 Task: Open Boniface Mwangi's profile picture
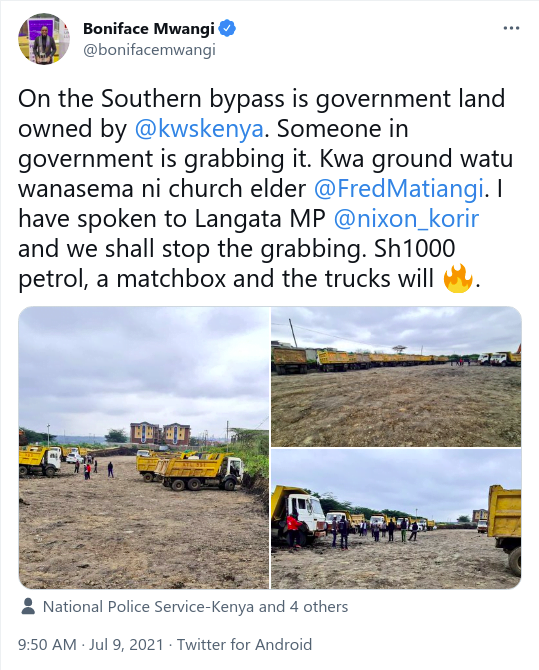pos(44,39)
